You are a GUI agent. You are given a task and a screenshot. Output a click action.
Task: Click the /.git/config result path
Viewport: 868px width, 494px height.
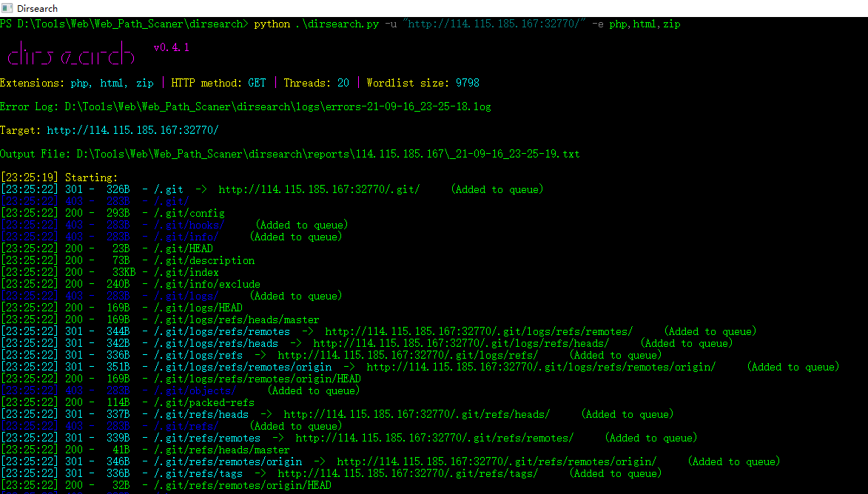point(189,213)
